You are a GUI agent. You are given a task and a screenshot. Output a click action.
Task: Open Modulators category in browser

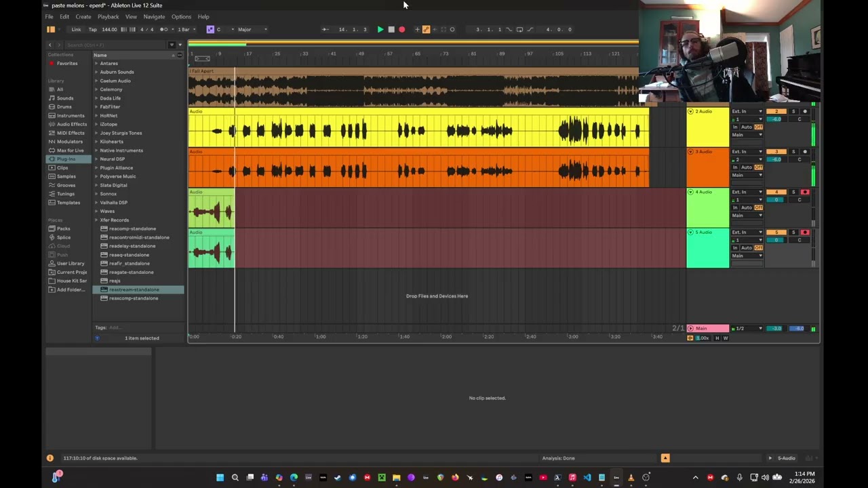(x=69, y=142)
